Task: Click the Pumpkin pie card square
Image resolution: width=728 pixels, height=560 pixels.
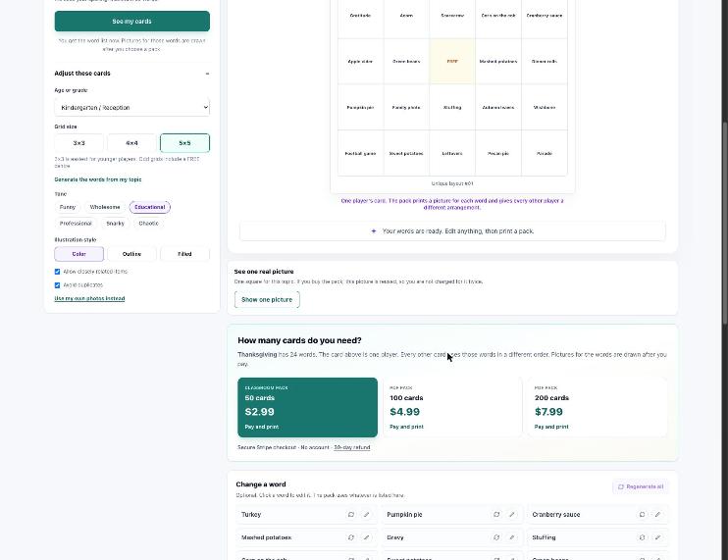Action: click(360, 107)
